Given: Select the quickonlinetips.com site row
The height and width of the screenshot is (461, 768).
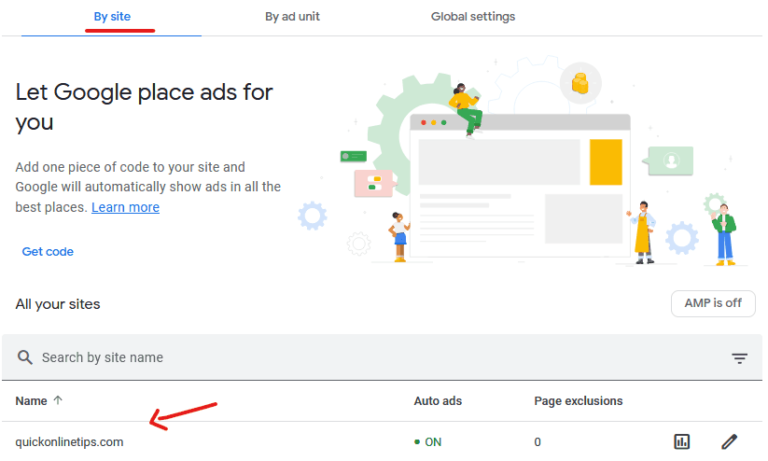Looking at the screenshot, I should (x=382, y=441).
